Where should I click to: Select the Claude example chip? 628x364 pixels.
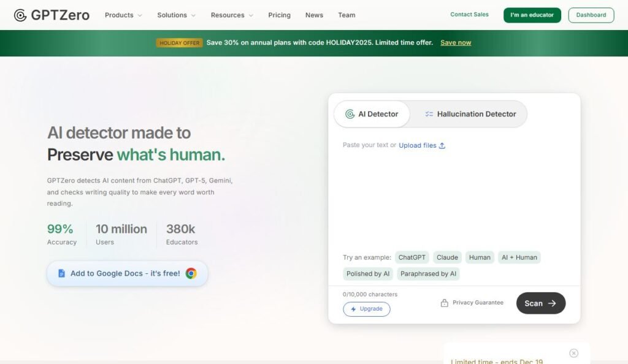click(447, 257)
